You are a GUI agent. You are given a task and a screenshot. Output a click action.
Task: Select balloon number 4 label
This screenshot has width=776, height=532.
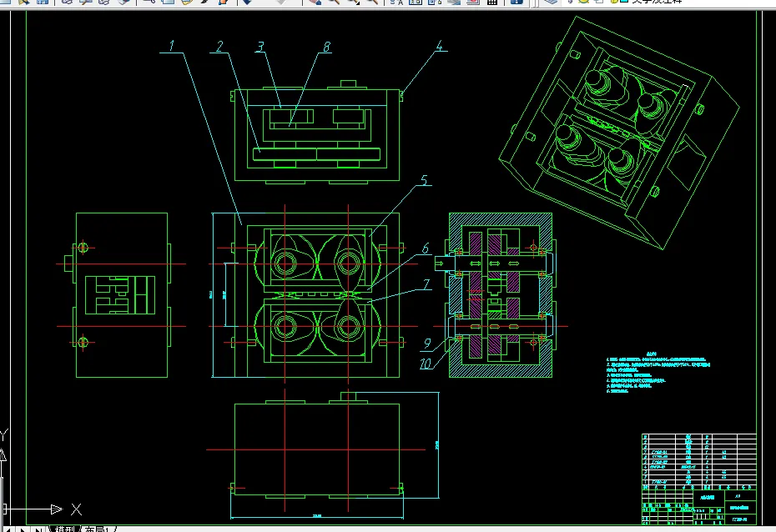(x=440, y=46)
